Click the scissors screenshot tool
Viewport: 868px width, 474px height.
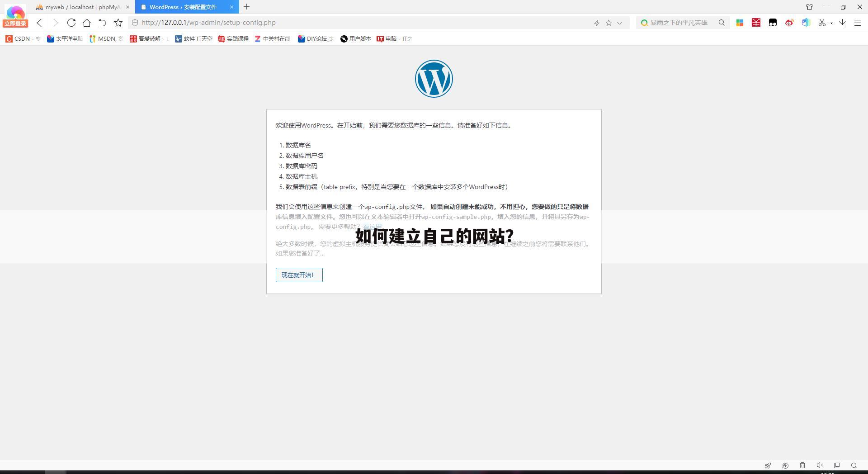coord(822,23)
